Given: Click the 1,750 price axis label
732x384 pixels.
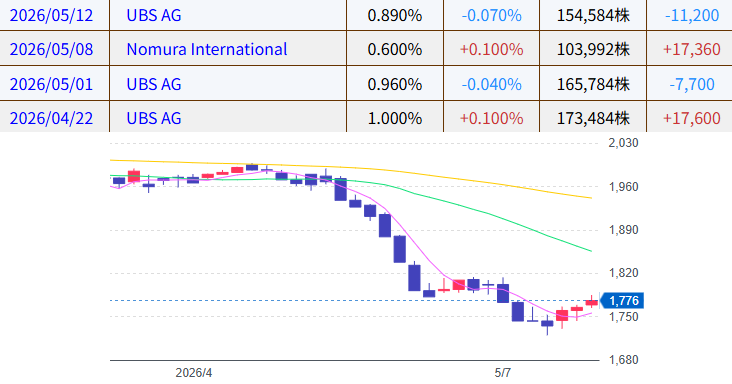Looking at the screenshot, I should coord(623,316).
